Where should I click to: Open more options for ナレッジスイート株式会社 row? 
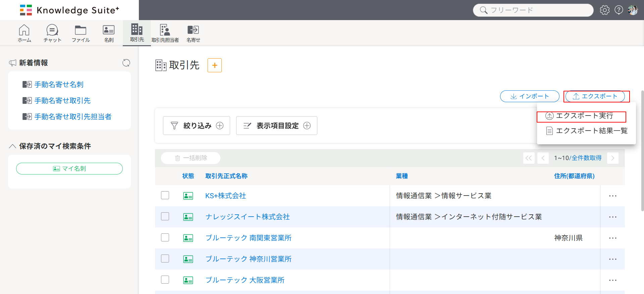pyautogui.click(x=613, y=217)
